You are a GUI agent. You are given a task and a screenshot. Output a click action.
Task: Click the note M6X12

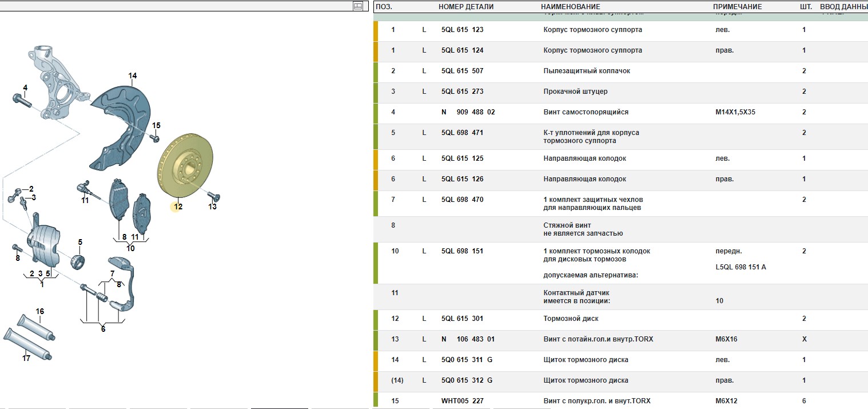(x=726, y=401)
